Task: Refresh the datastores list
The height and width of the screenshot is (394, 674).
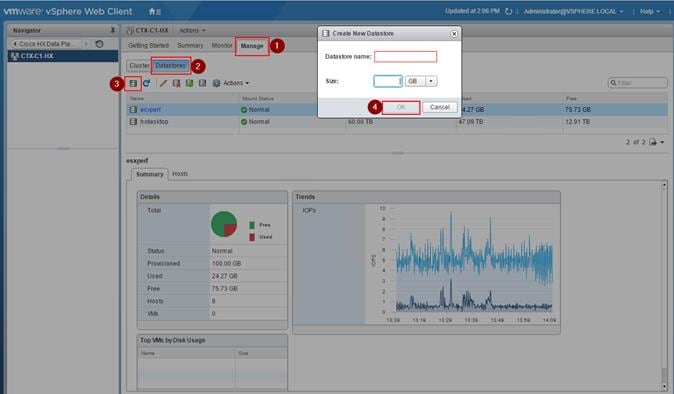Action: tap(147, 83)
